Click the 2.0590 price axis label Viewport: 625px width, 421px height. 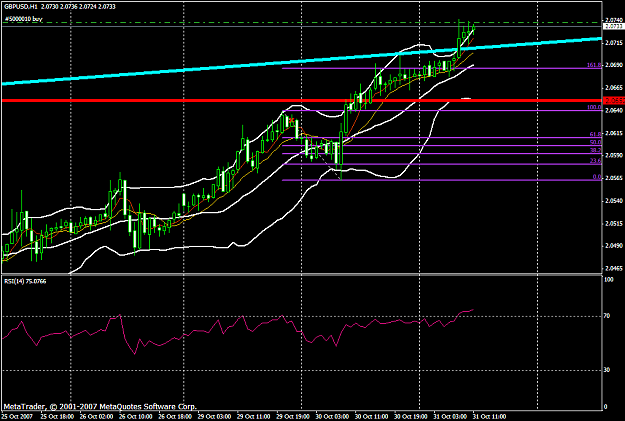pyautogui.click(x=614, y=155)
